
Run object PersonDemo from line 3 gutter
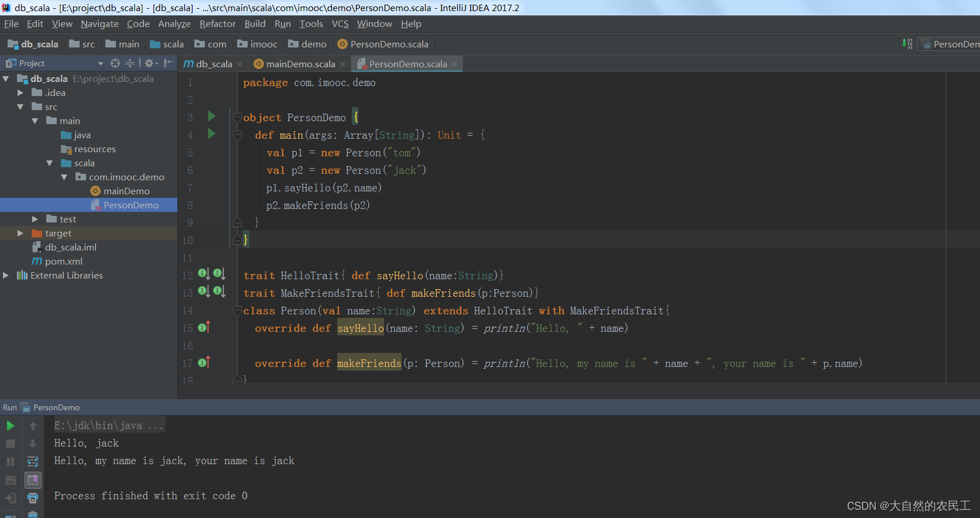[212, 116]
